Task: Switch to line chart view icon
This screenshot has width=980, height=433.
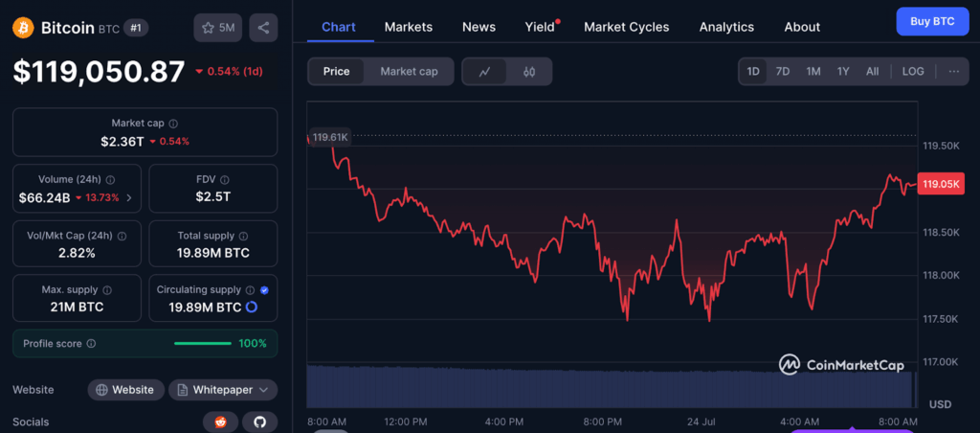Action: pos(485,72)
